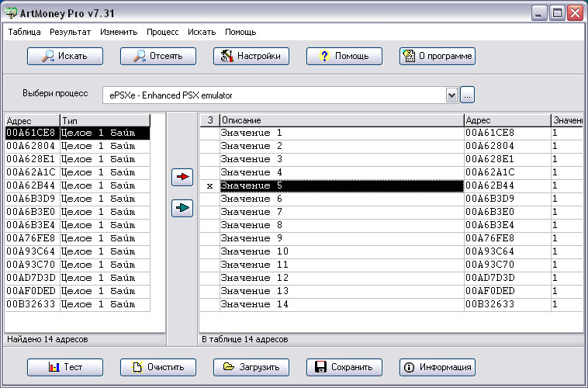The image size is (588, 388).
Task: Toggle freeze cell for Значение 7 row
Action: click(x=209, y=212)
